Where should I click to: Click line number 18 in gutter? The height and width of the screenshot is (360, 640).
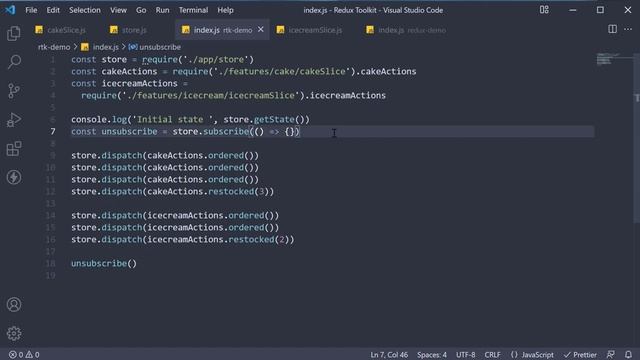(x=50, y=264)
